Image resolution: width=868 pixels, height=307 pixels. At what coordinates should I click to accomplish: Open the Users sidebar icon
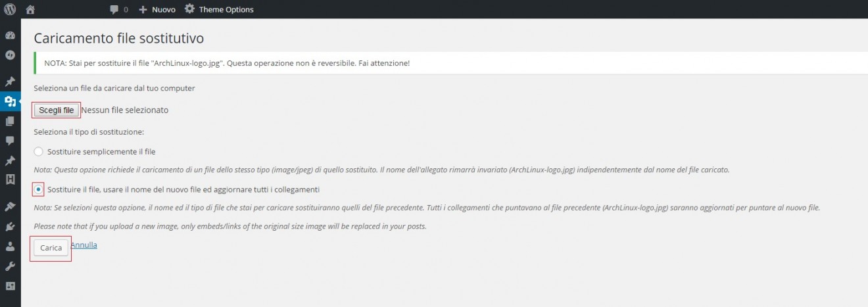[x=10, y=247]
